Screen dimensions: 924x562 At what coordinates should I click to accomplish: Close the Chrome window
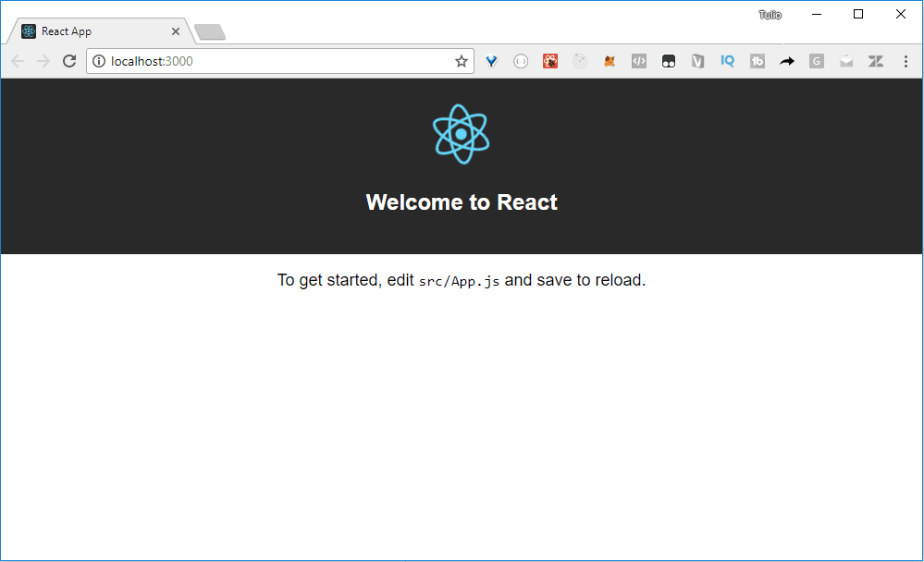(901, 14)
